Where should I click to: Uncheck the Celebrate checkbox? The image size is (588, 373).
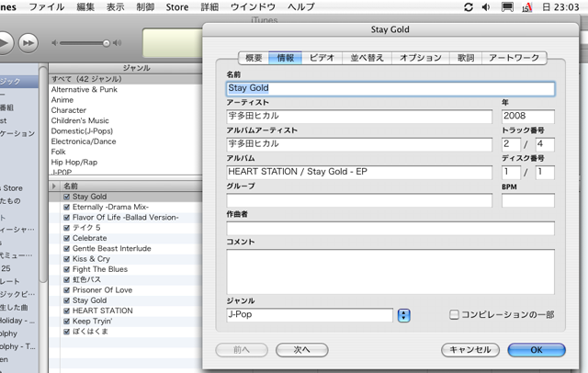pos(67,239)
